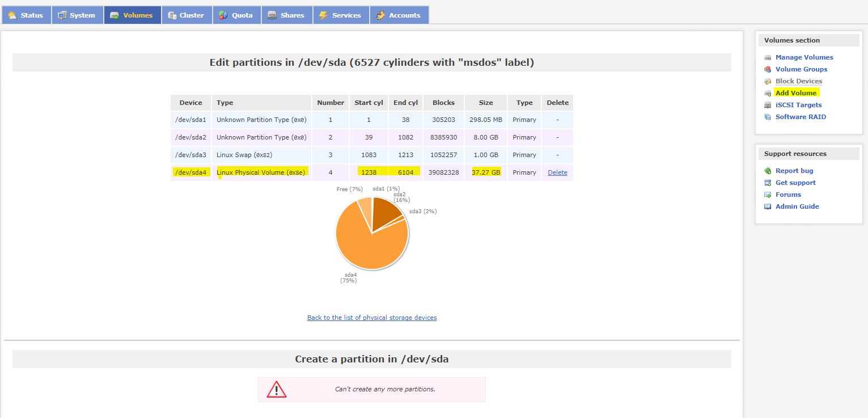Open the System tab
The height and width of the screenshot is (418, 868).
(x=77, y=15)
